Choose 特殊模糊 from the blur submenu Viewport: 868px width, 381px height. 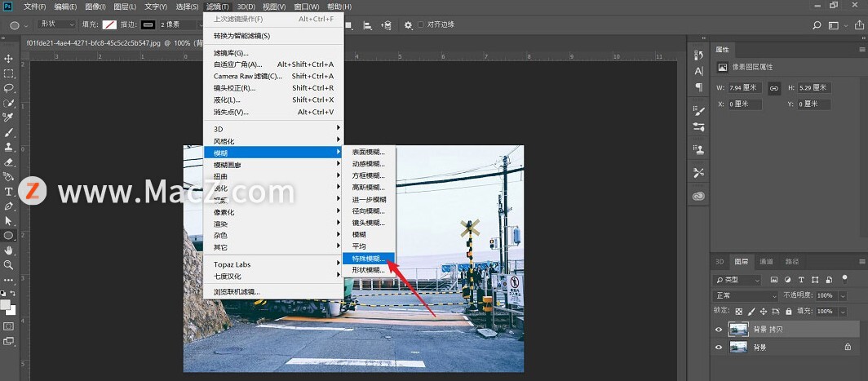[368, 258]
